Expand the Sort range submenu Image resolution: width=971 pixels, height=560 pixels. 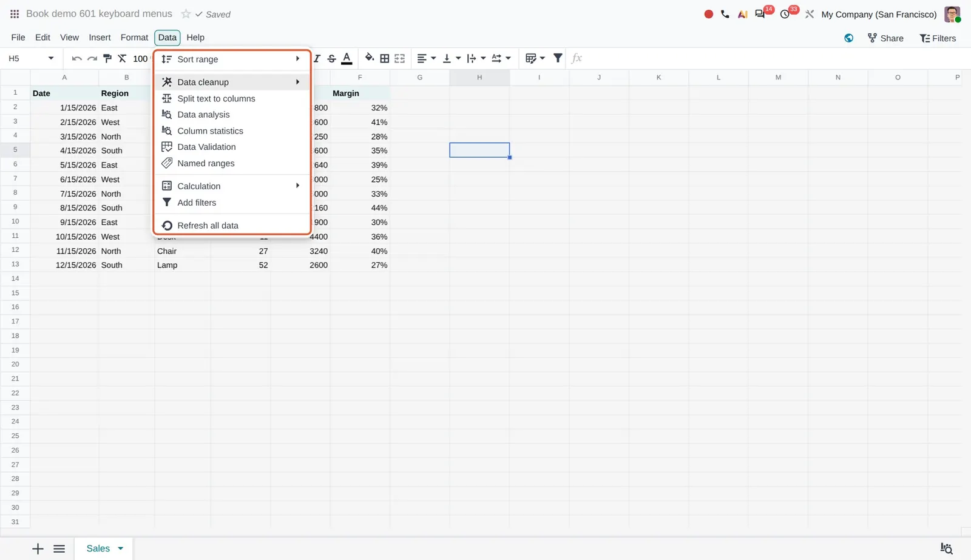click(x=232, y=59)
